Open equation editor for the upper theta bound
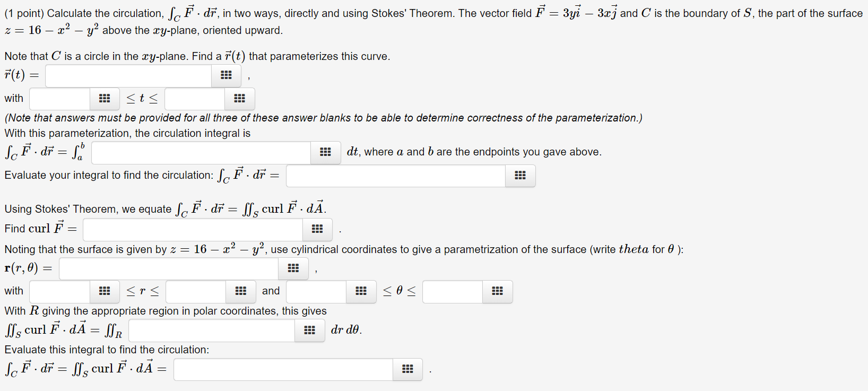The width and height of the screenshot is (868, 391). 497,291
